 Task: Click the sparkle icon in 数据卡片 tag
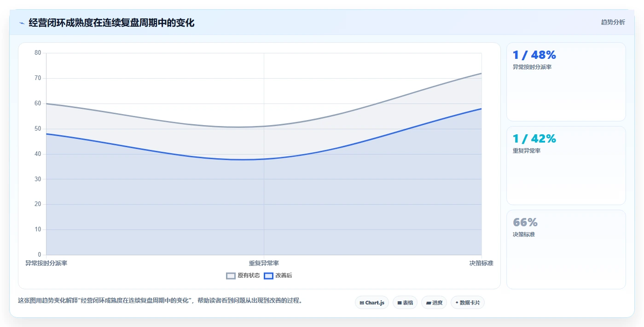click(x=457, y=303)
